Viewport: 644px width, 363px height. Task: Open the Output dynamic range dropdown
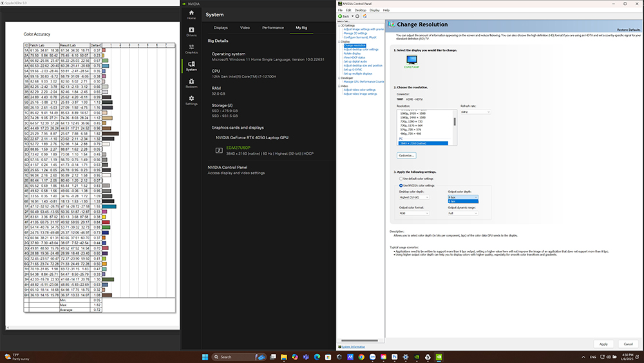click(x=463, y=213)
